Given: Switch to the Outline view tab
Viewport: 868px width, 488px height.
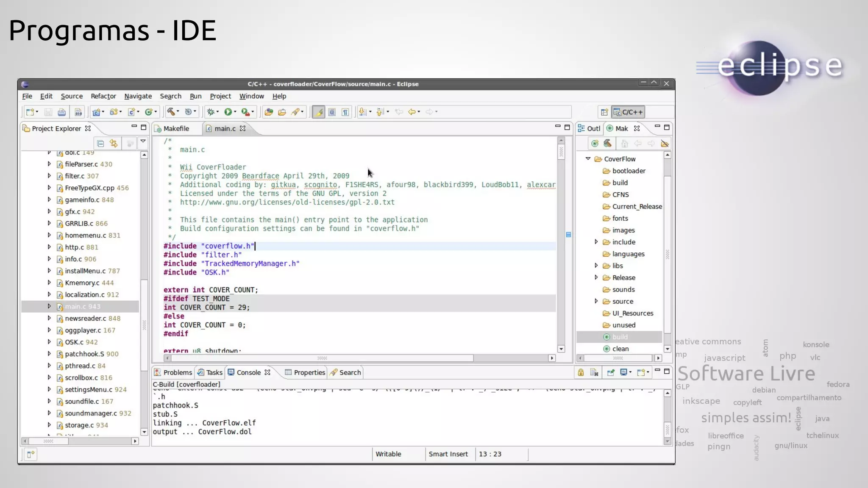Looking at the screenshot, I should (x=589, y=128).
